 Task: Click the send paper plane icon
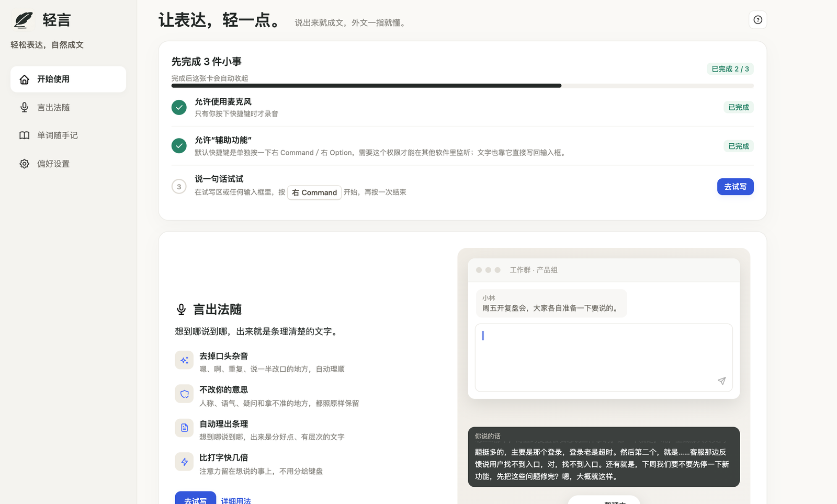pos(722,381)
